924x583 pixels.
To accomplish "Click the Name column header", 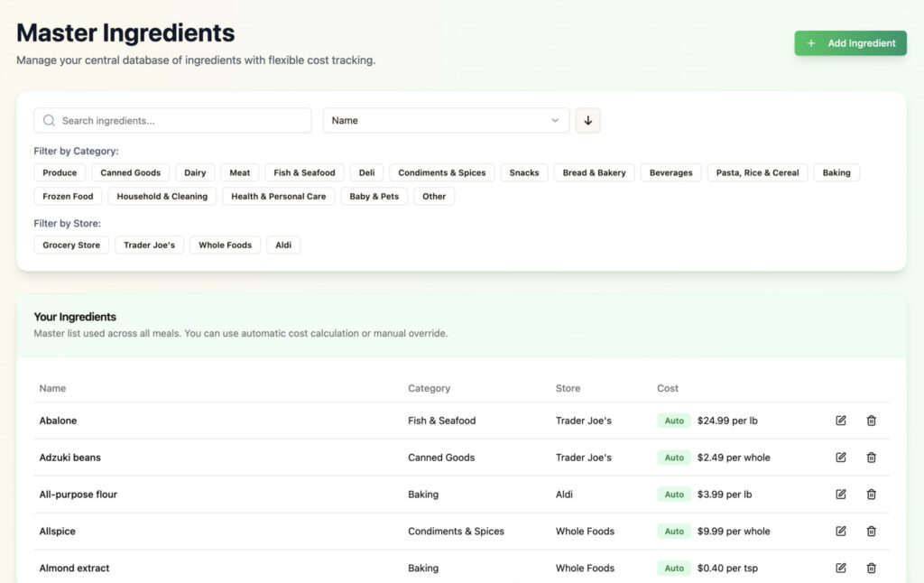I will click(x=52, y=388).
